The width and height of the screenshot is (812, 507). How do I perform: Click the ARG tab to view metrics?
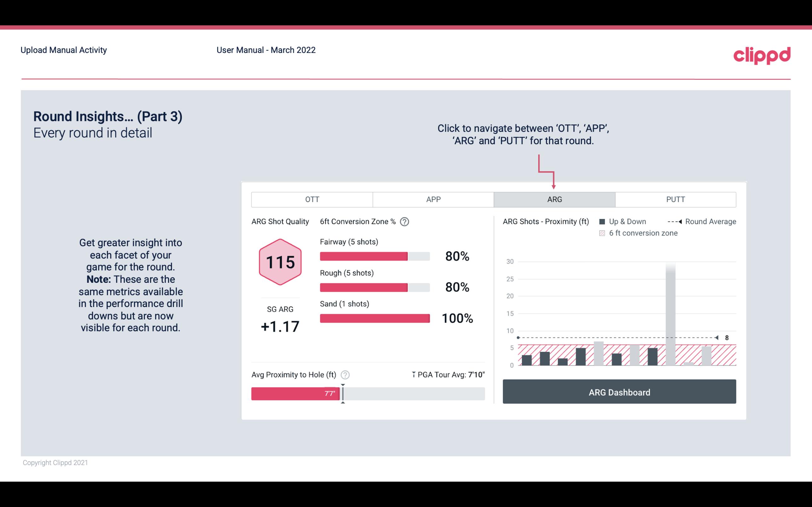click(x=554, y=200)
